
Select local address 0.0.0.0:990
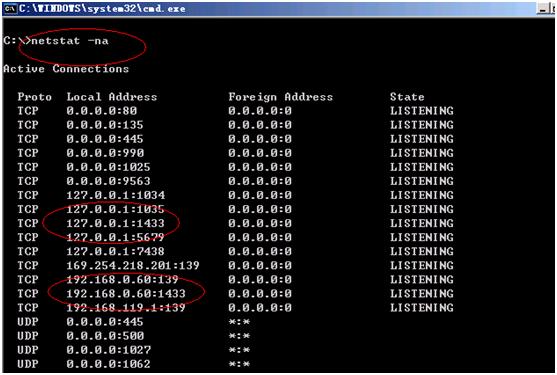[105, 153]
